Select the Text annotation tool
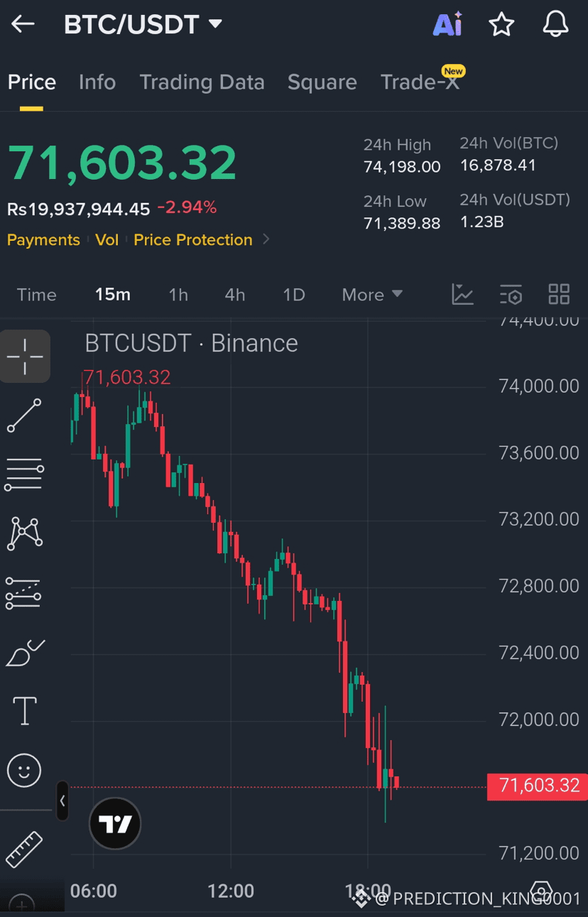Viewport: 588px width, 917px height. pos(25,710)
